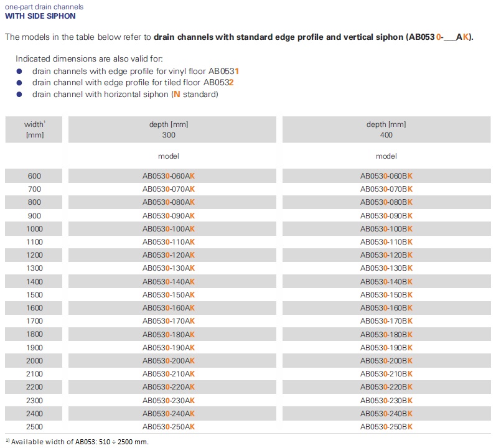
Task: Click width cell 1400
Action: [34, 281]
